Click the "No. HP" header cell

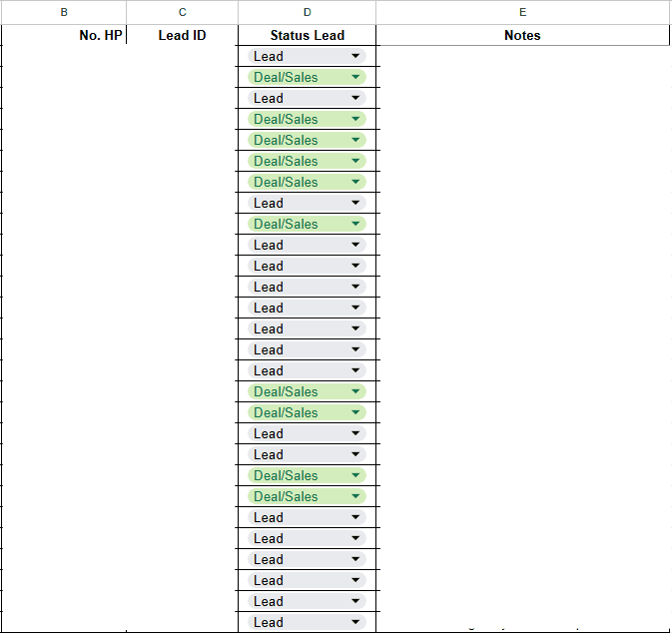(x=64, y=35)
